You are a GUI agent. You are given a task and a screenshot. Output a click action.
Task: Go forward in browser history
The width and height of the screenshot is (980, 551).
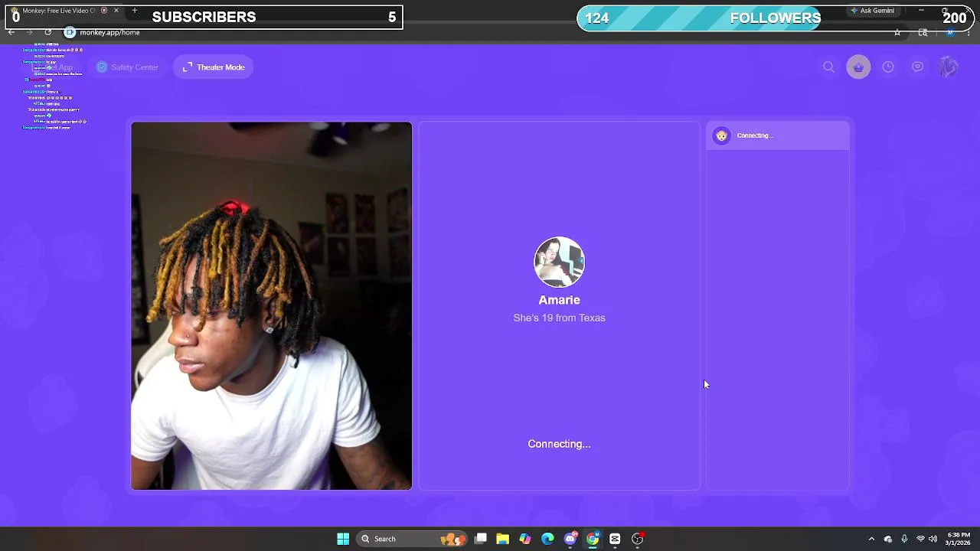pyautogui.click(x=29, y=32)
